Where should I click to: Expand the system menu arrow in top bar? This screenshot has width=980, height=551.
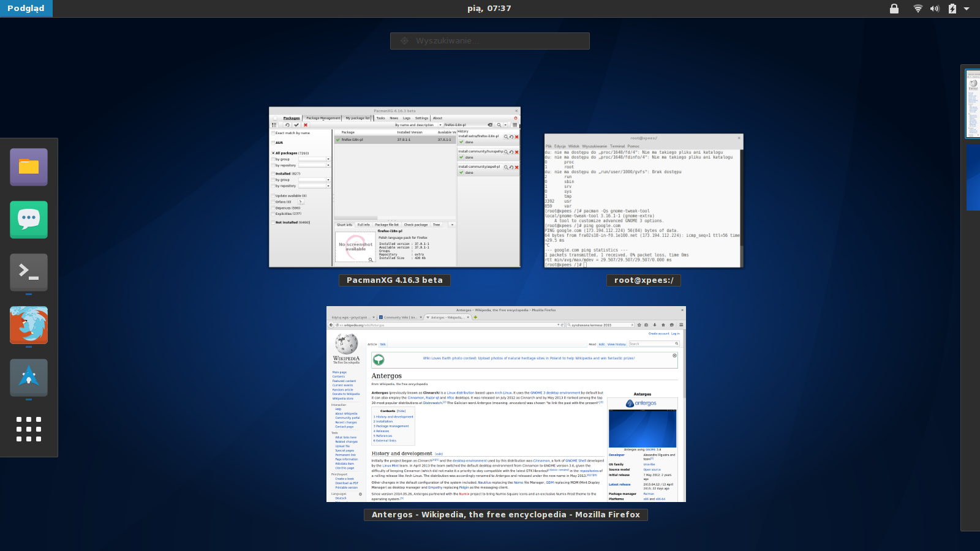pyautogui.click(x=967, y=9)
